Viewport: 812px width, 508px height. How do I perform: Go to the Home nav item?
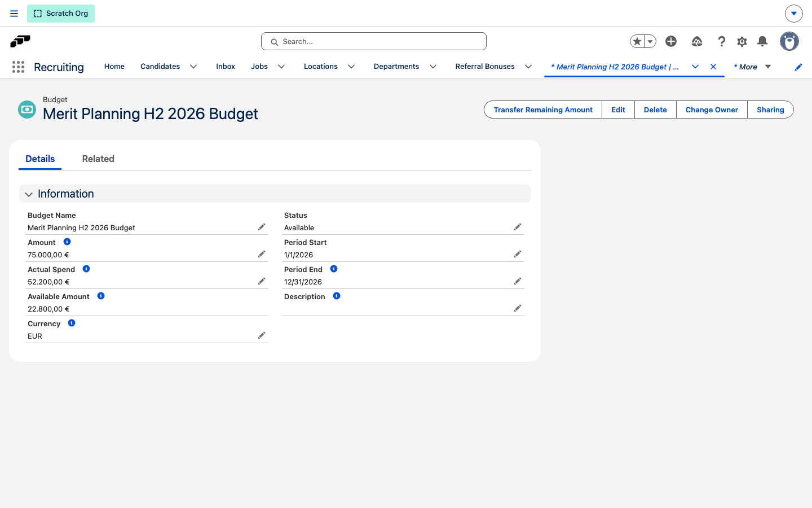coord(114,67)
